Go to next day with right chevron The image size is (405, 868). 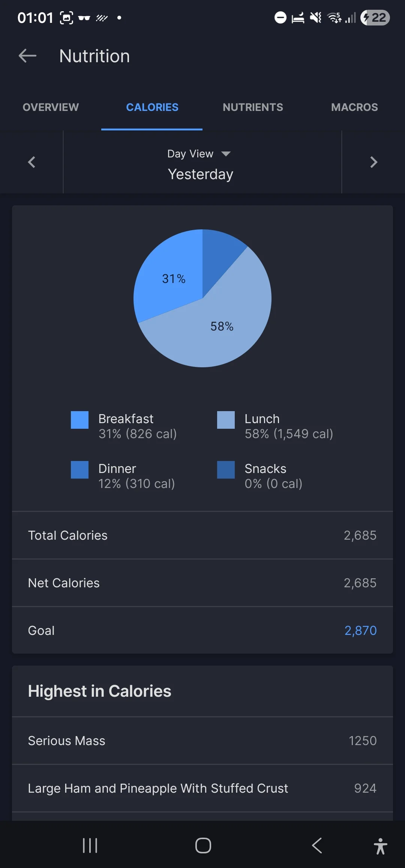[x=373, y=162]
